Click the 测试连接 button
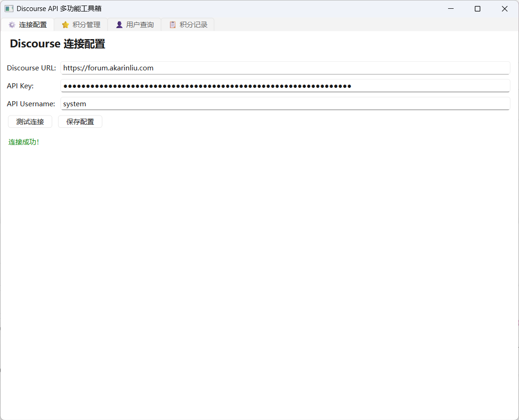This screenshot has width=519, height=420. [30, 122]
